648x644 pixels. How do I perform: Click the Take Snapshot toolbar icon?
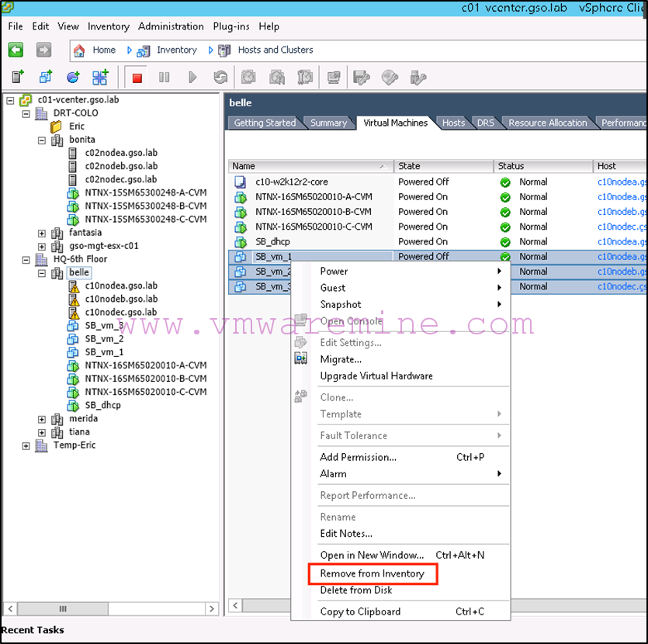coord(248,78)
